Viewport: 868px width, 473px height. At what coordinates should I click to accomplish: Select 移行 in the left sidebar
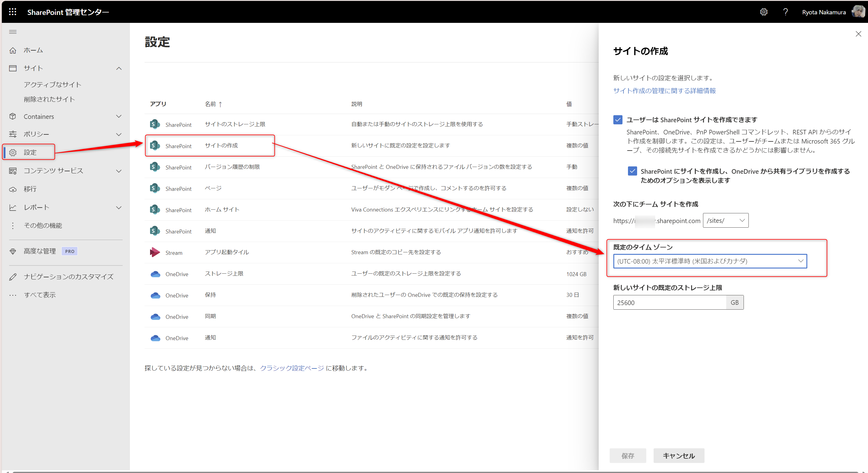30,189
